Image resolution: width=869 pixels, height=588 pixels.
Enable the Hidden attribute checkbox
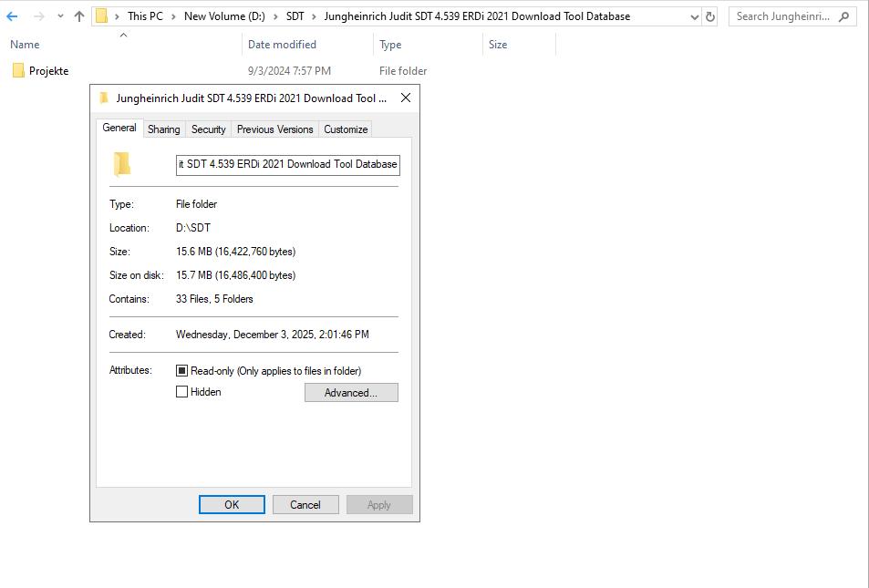point(181,392)
